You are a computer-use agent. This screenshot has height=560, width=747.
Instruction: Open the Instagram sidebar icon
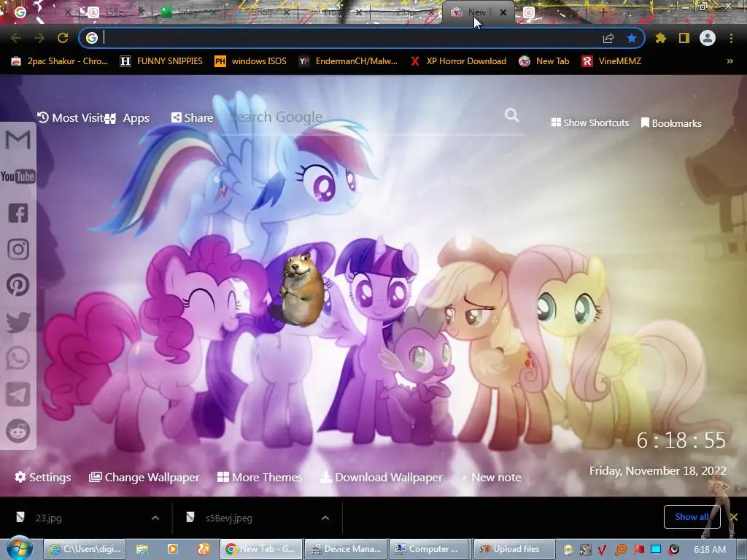point(18,249)
